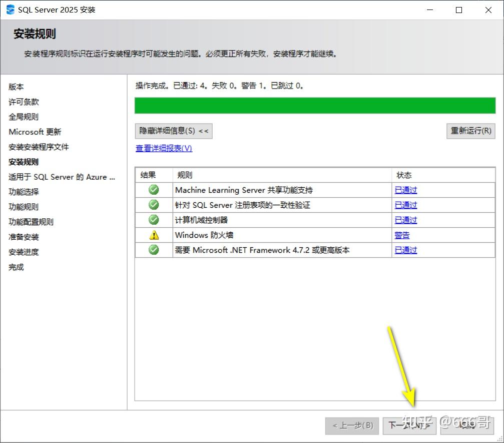Click green check icon for SQL Server registry validation
Screen dimensions: 504x443
pyautogui.click(x=154, y=204)
